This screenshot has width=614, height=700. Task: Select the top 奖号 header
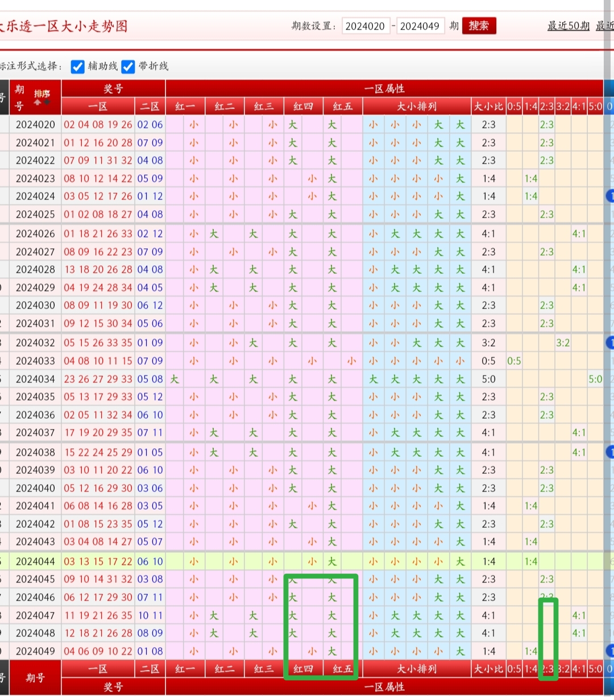[113, 89]
